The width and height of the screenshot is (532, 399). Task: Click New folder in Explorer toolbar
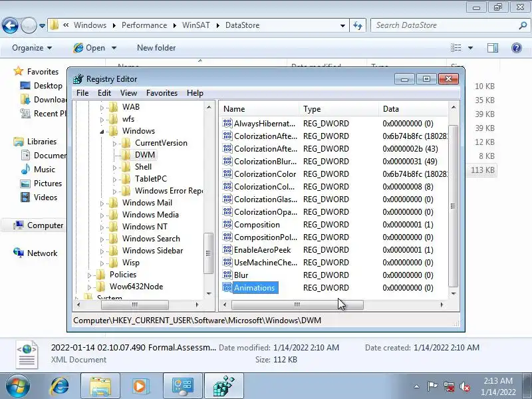click(x=156, y=48)
